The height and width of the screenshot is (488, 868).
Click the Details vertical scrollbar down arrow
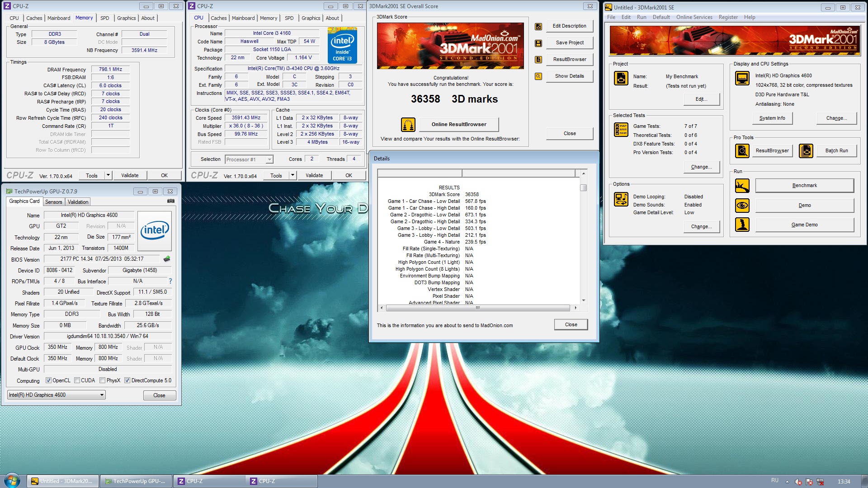tap(584, 300)
